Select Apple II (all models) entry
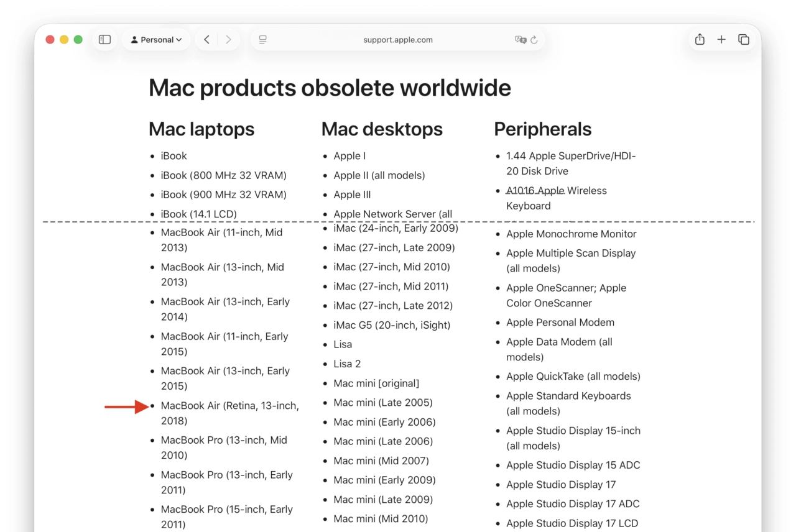Image resolution: width=796 pixels, height=532 pixels. click(x=379, y=175)
